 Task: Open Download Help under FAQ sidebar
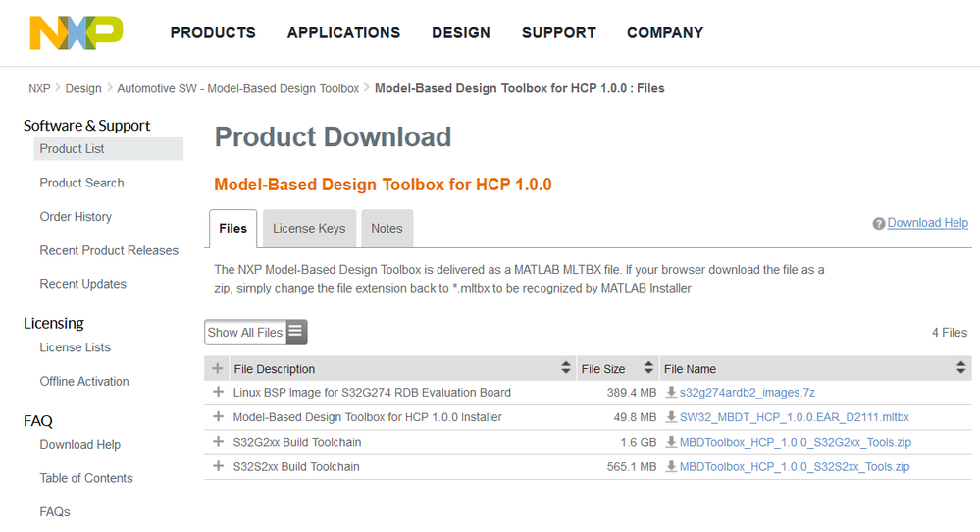click(x=80, y=444)
